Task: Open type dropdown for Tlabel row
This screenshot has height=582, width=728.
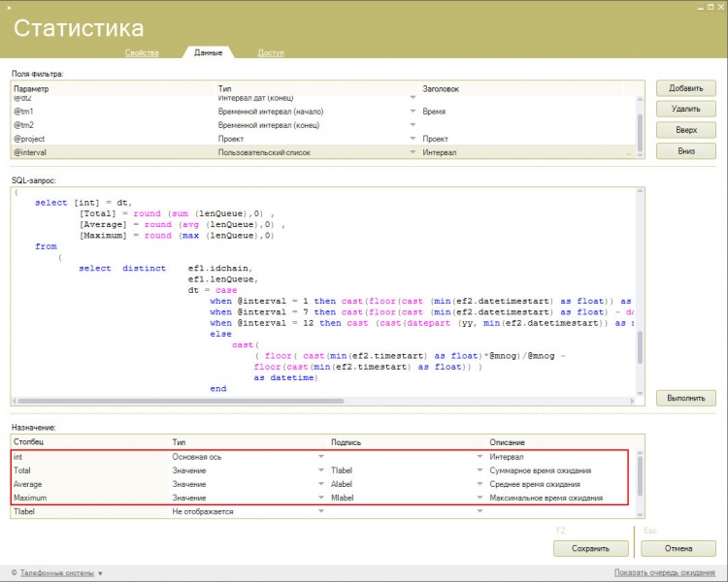Action: pyautogui.click(x=321, y=511)
